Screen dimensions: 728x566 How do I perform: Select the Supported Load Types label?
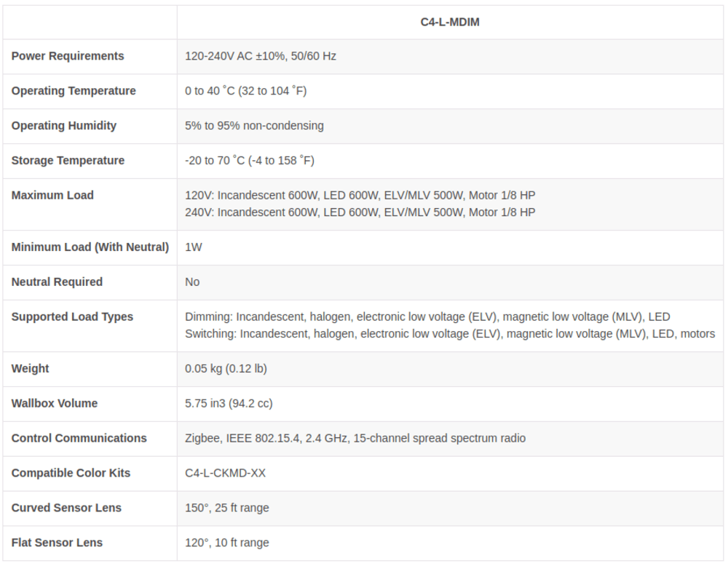pyautogui.click(x=72, y=317)
